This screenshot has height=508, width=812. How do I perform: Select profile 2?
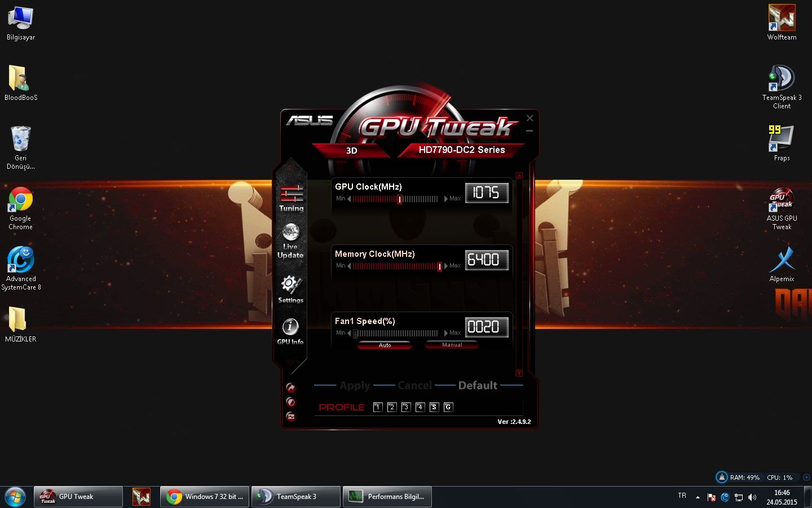[x=392, y=407]
